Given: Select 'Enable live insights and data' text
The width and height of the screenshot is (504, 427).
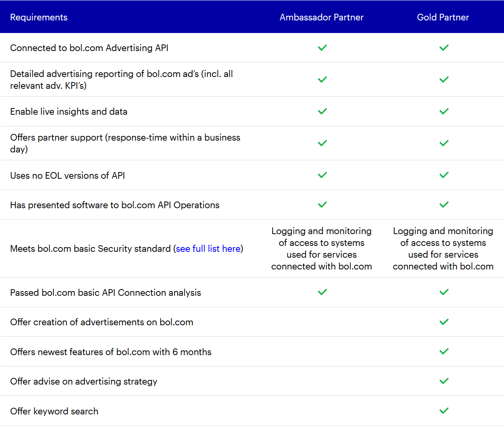Looking at the screenshot, I should click(69, 112).
